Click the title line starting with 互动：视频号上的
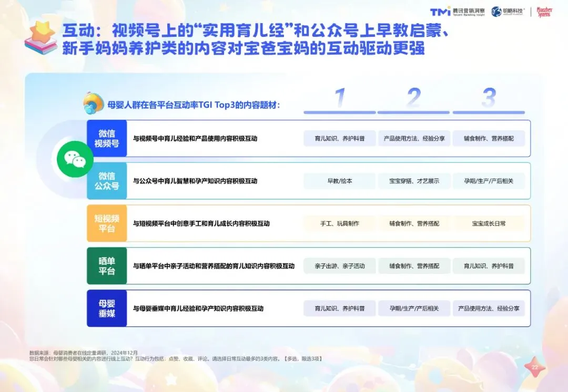Viewport: 568px width, 392px height. [x=256, y=31]
